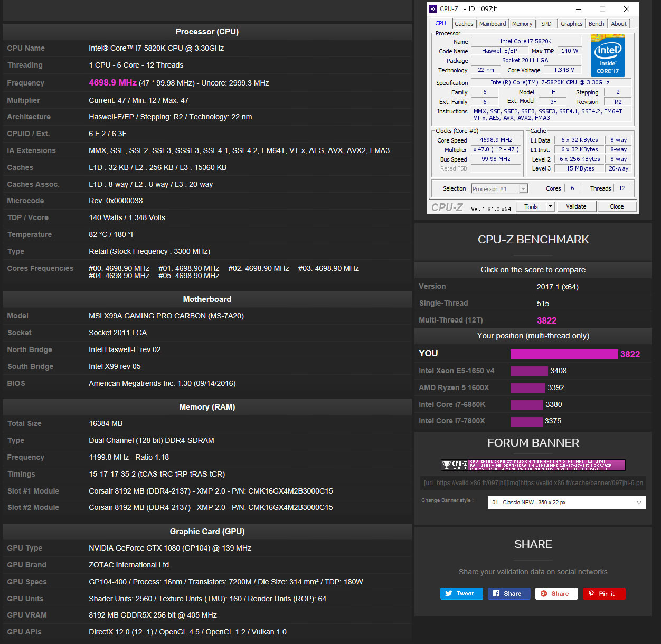Click the CPU-Z window title icon
Screen dimensions: 661x644
(x=433, y=9)
